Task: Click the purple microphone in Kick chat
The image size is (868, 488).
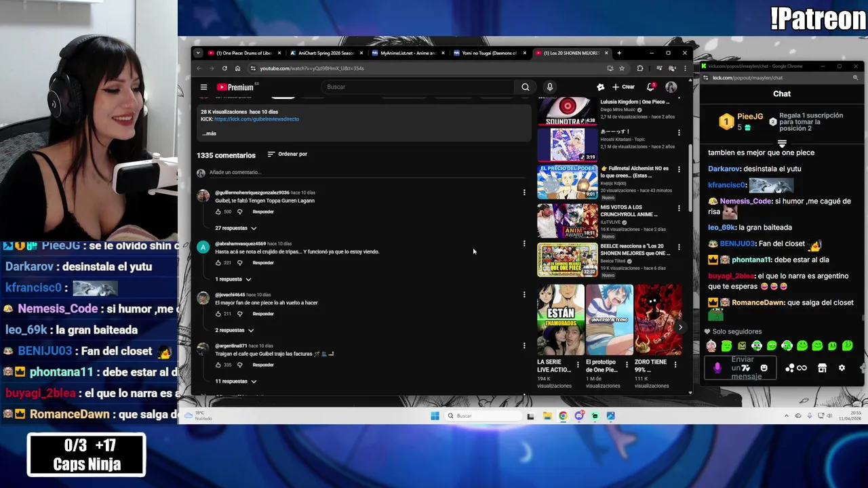Action: click(717, 368)
